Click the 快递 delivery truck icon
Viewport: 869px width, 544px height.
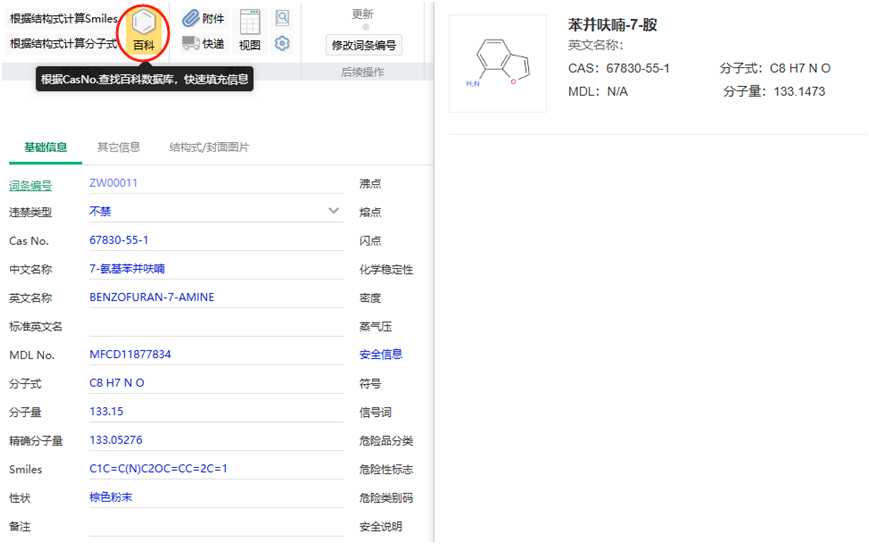tap(190, 43)
